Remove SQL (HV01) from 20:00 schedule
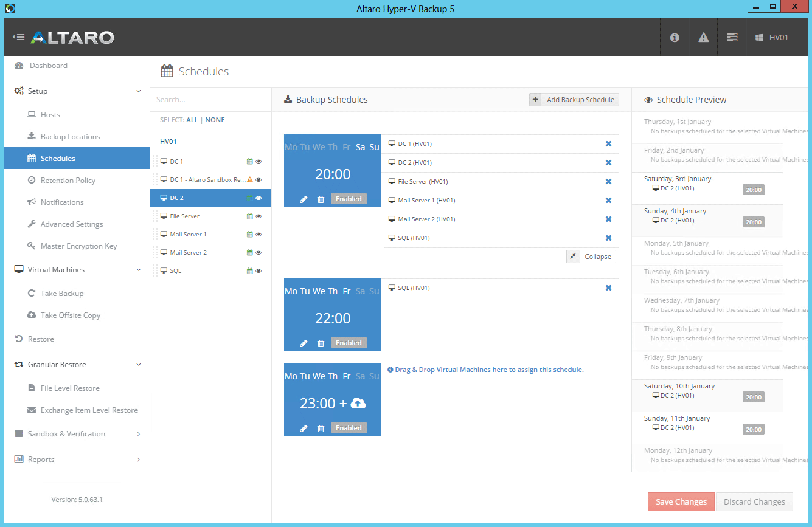812x527 pixels. click(608, 238)
